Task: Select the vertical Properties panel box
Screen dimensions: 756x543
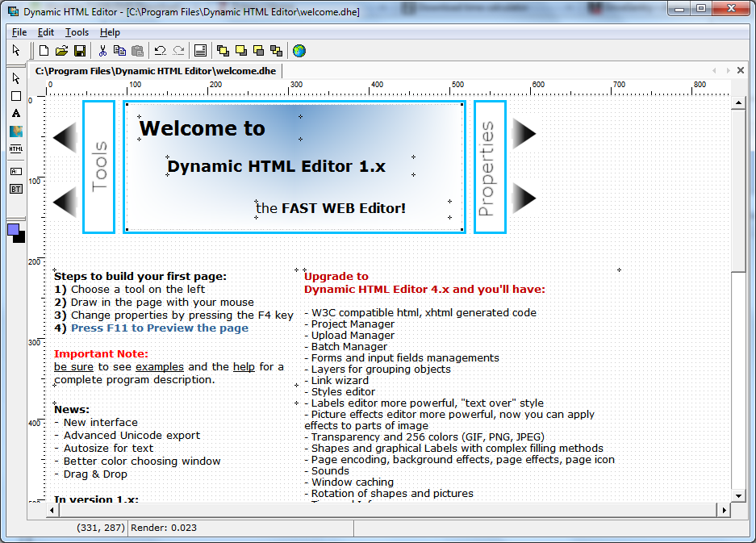Action: tap(490, 167)
